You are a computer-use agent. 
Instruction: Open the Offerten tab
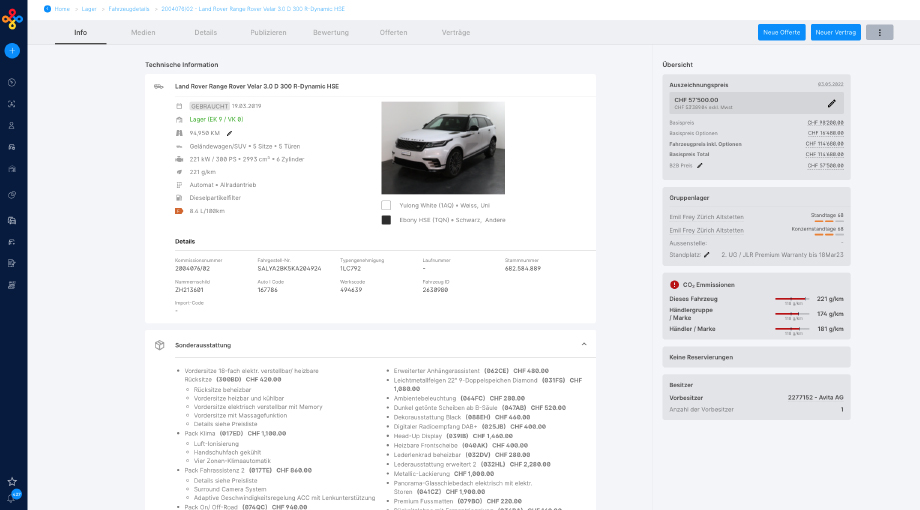[x=393, y=33]
